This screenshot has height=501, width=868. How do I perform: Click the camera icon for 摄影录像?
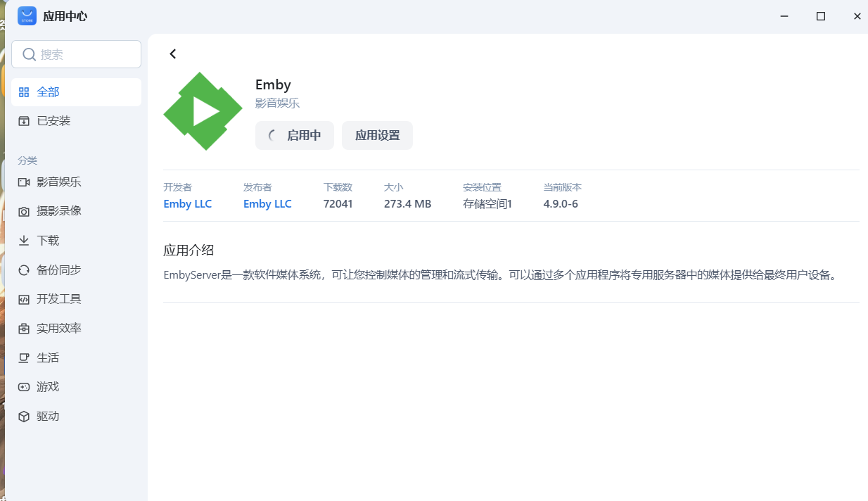tap(24, 211)
